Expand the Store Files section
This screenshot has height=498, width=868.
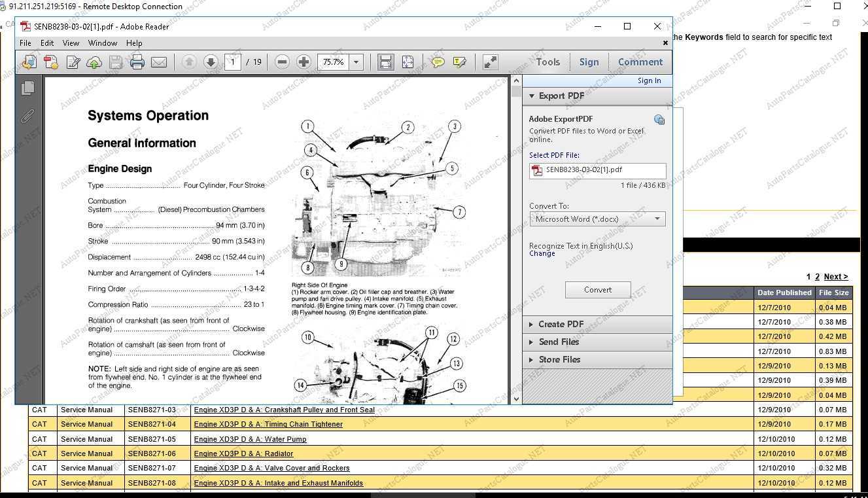pos(532,359)
